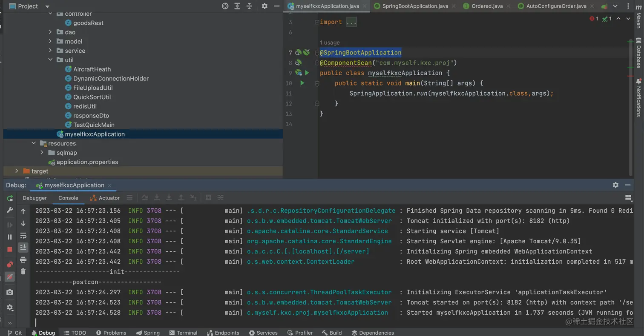
Task: Open application.properties in project tree
Action: (x=87, y=162)
